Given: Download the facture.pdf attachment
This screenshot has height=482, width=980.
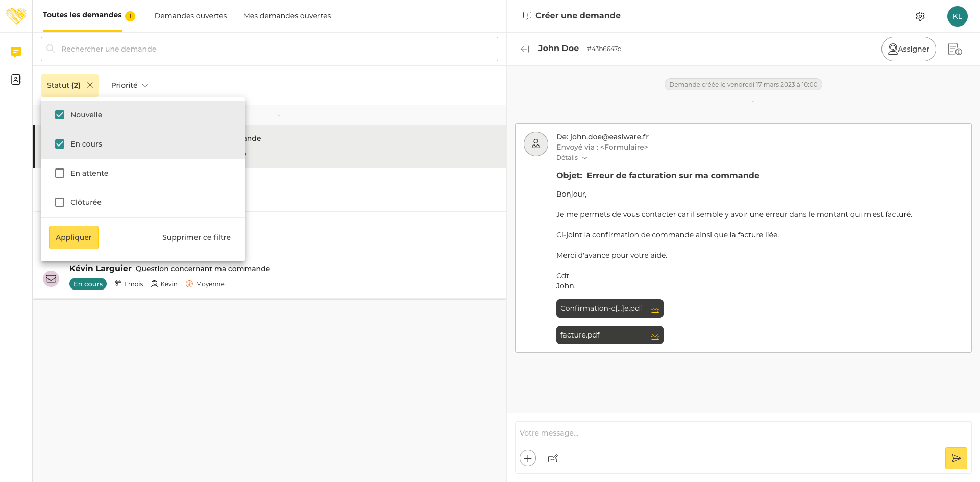Looking at the screenshot, I should (655, 335).
